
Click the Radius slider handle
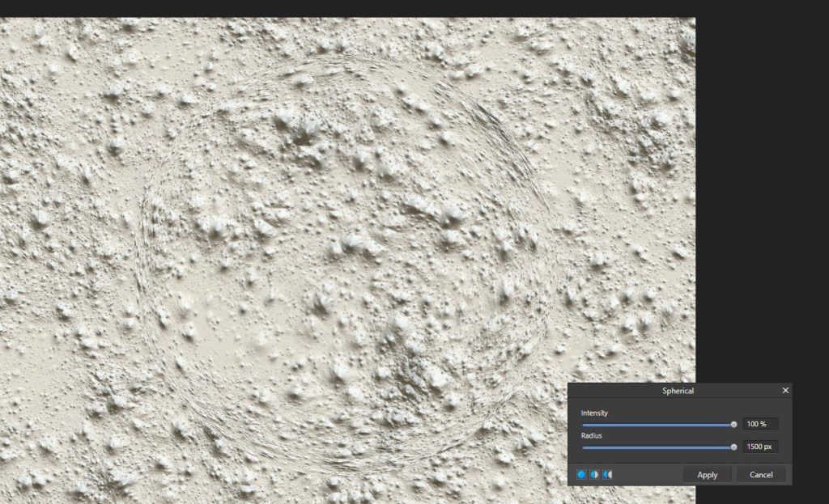point(733,447)
